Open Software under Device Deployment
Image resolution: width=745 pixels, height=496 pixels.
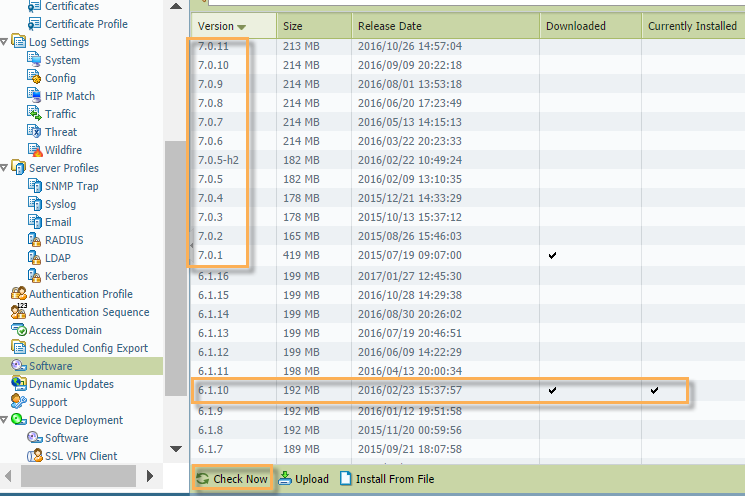pyautogui.click(x=67, y=438)
